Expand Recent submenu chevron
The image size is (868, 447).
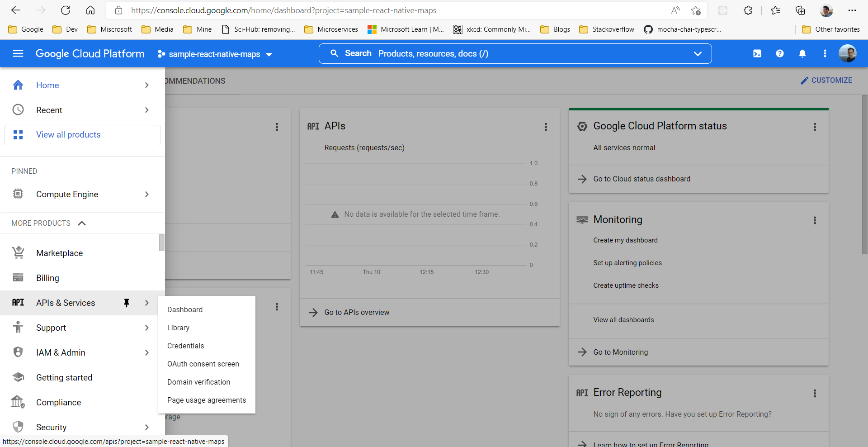[x=147, y=110]
